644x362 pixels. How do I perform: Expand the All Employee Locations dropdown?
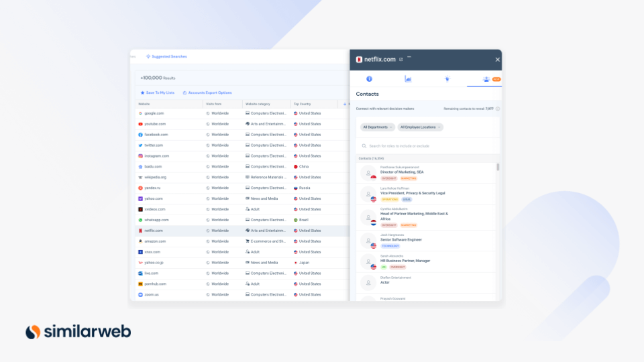[420, 127]
